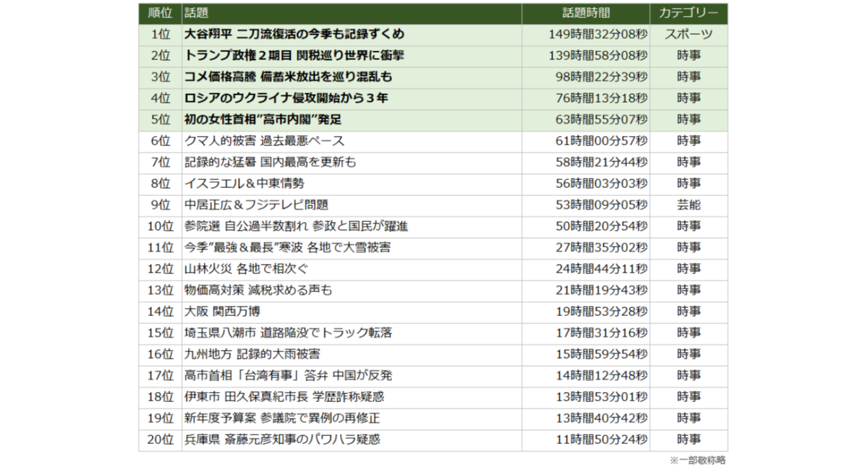868x470 pixels.
Task: Click the スポーツ category cell
Action: (x=688, y=34)
